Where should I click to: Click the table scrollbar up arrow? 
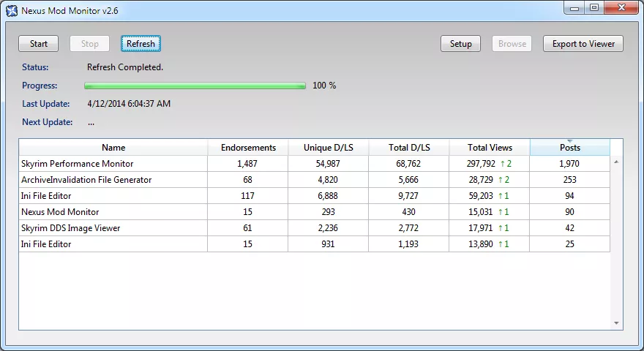pyautogui.click(x=616, y=162)
